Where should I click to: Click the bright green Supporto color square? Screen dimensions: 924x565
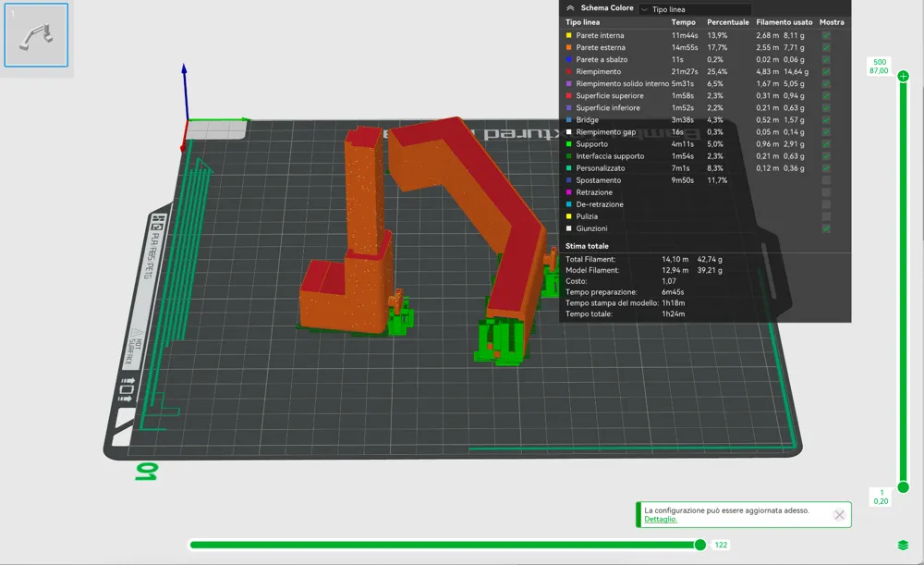pos(568,144)
